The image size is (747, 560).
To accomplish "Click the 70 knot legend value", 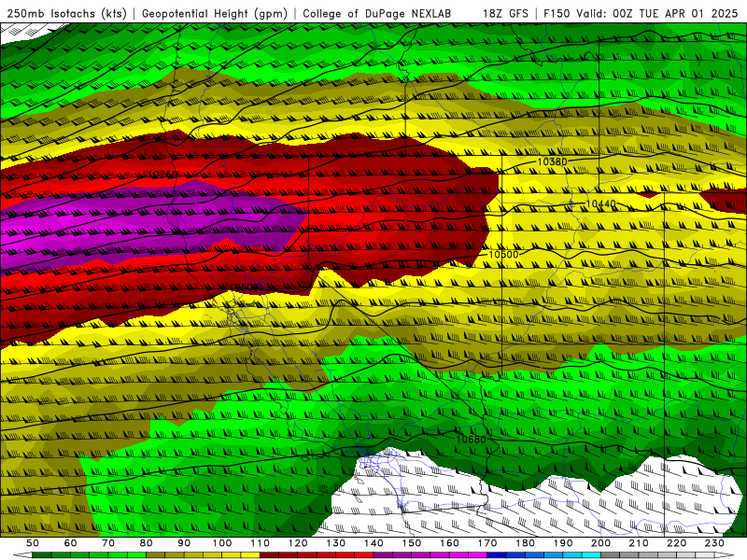I will (108, 543).
